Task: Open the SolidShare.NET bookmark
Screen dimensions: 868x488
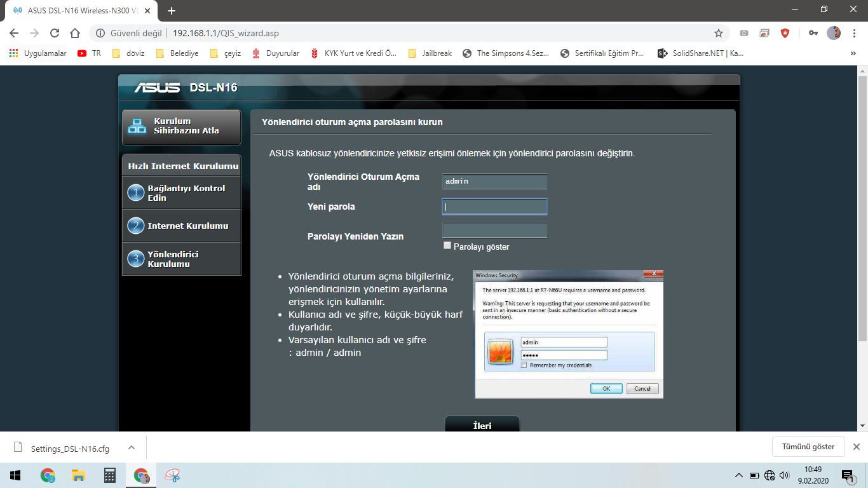Action: pyautogui.click(x=700, y=53)
